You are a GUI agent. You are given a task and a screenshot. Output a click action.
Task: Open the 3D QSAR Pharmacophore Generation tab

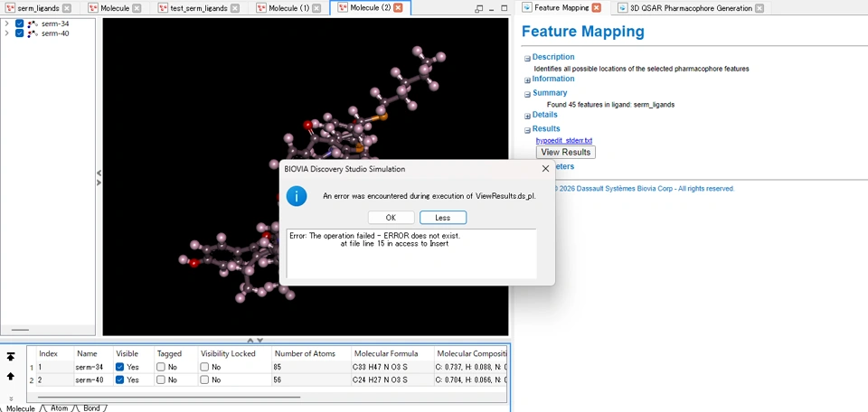691,8
